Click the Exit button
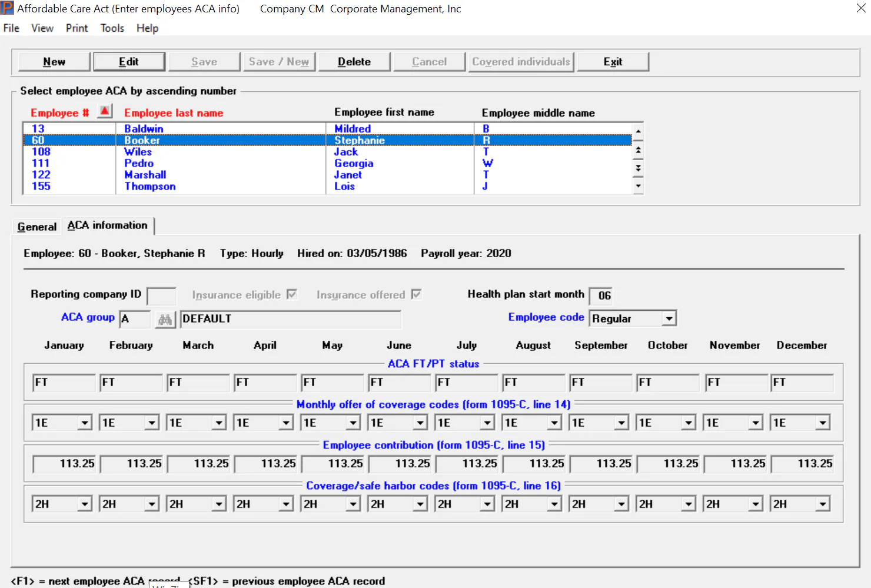 click(x=613, y=62)
